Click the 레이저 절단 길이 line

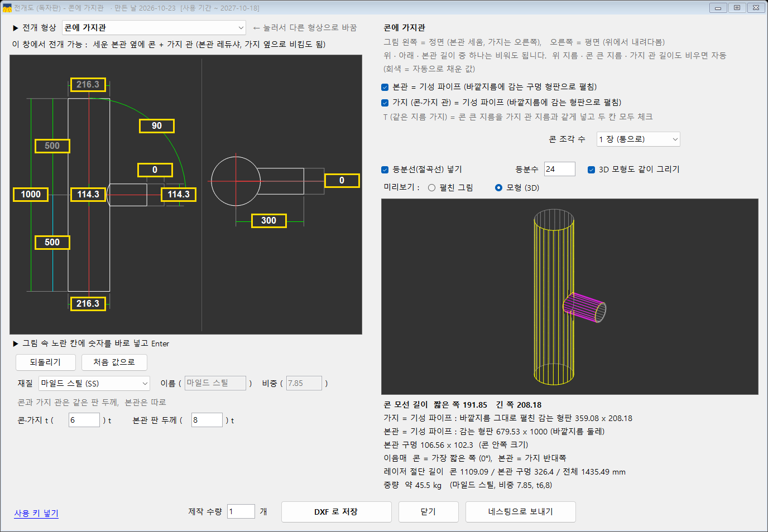tap(505, 472)
